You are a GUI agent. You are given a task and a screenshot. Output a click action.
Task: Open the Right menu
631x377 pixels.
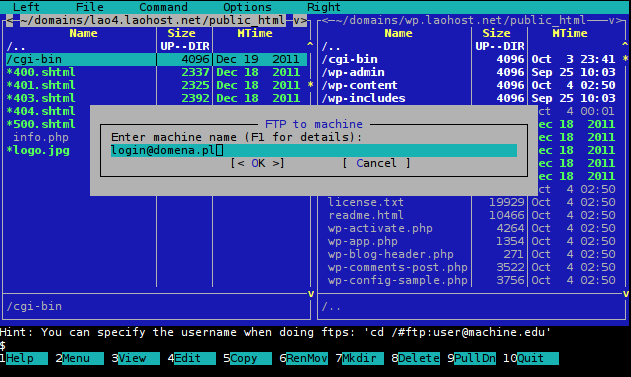pos(324,7)
